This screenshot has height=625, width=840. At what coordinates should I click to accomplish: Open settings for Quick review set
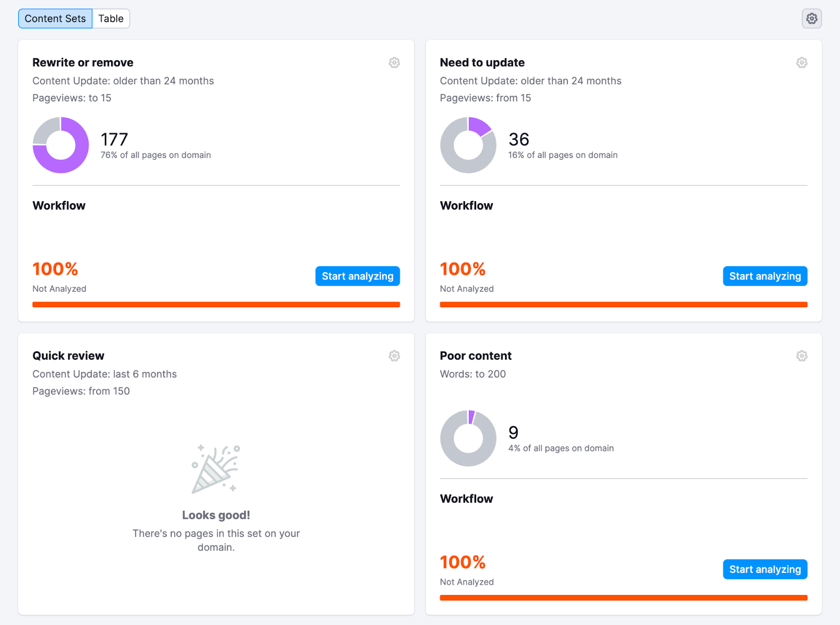394,356
